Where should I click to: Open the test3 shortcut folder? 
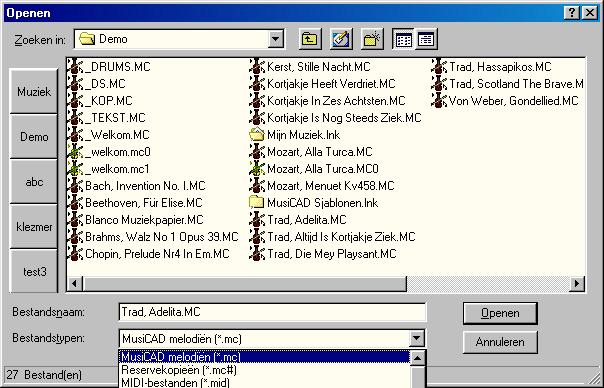click(34, 272)
